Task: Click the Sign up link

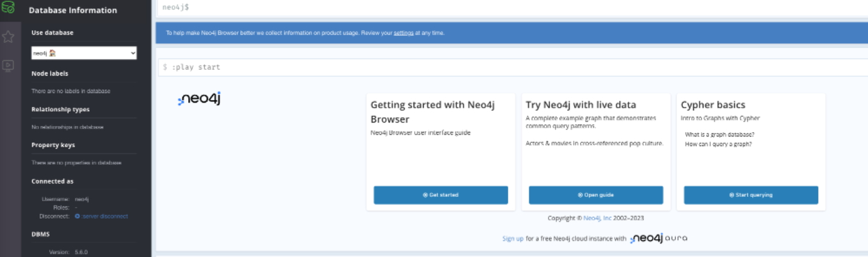Action: (x=513, y=238)
